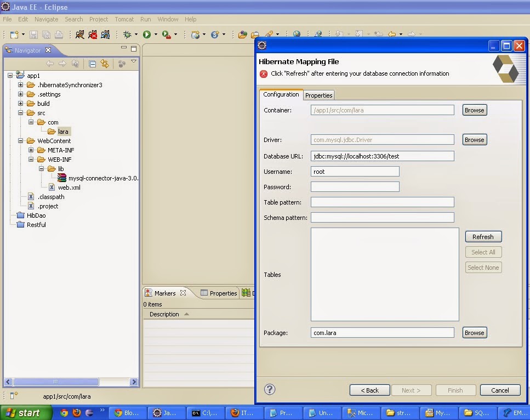Sort Markers by Description column header
The image size is (530, 420).
[x=164, y=314]
